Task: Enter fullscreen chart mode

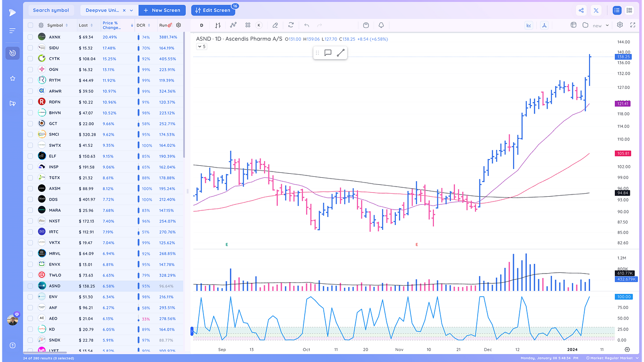Action: [x=632, y=25]
